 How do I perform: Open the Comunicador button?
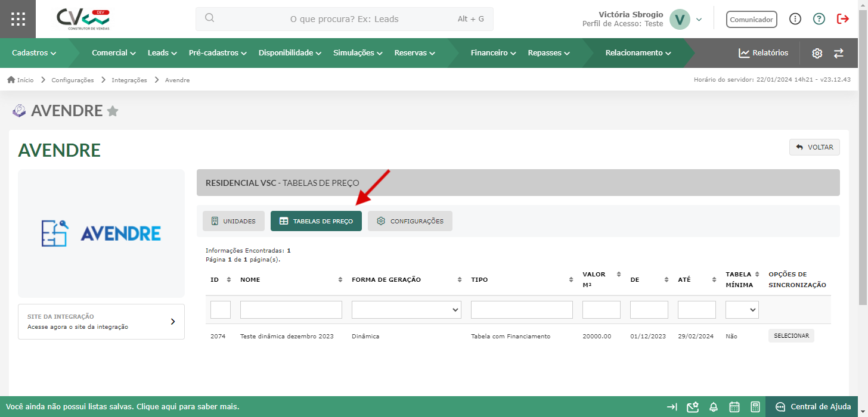tap(752, 19)
